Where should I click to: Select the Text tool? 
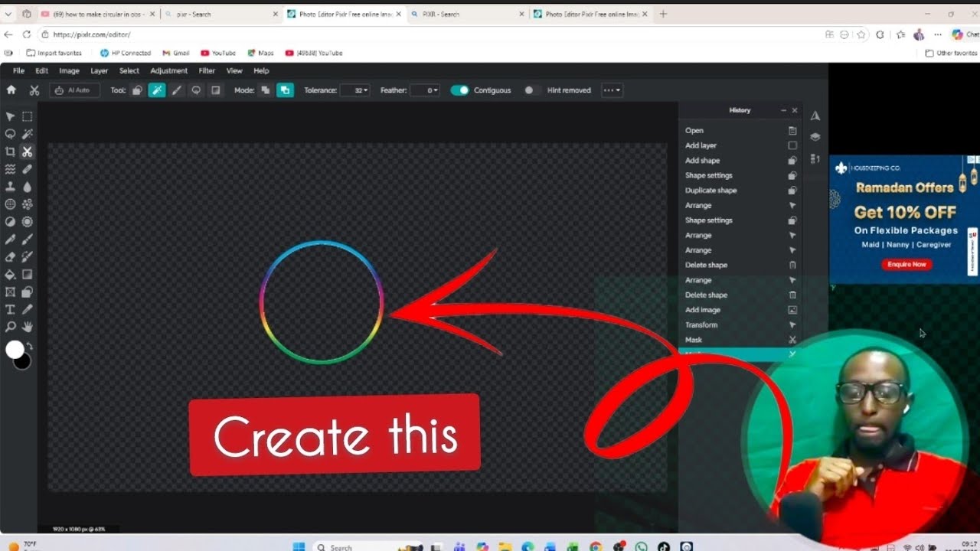point(10,310)
